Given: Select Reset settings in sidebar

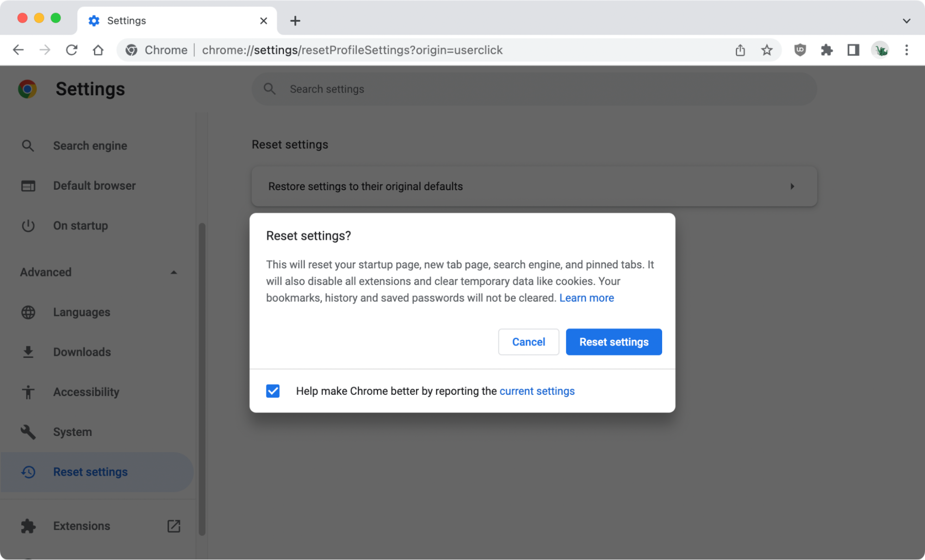Looking at the screenshot, I should (x=97, y=472).
